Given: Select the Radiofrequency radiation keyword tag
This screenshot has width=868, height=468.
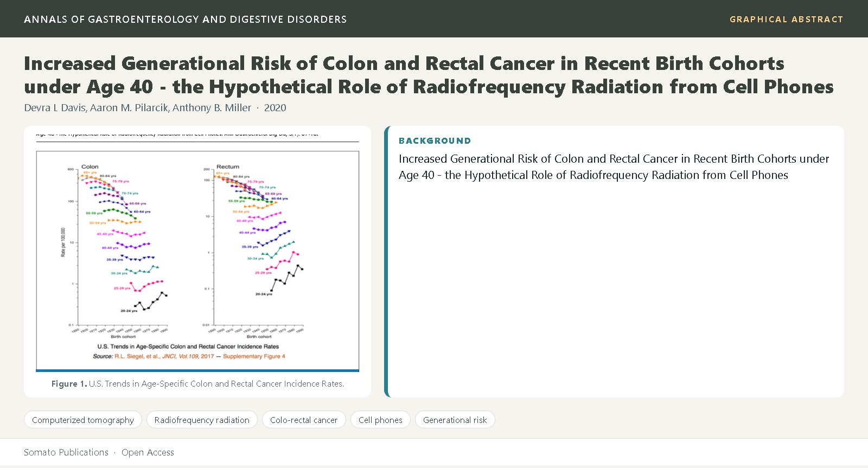Looking at the screenshot, I should (x=202, y=420).
